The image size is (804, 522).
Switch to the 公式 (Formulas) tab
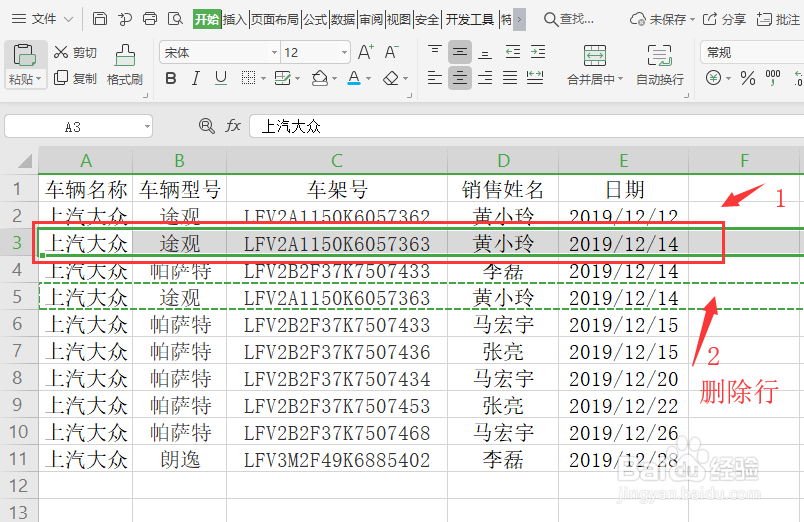click(315, 19)
